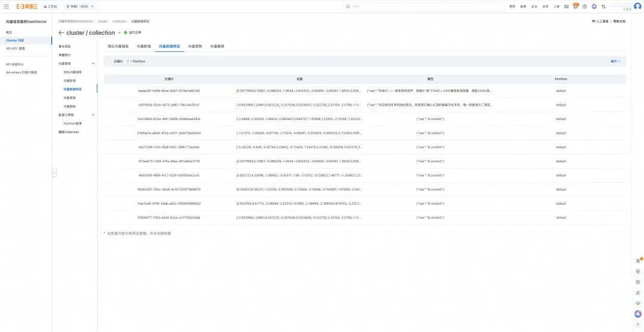Viewport: 644px width, 332px height.
Task: Collapse the 向量管理 menu group
Action: point(93,64)
